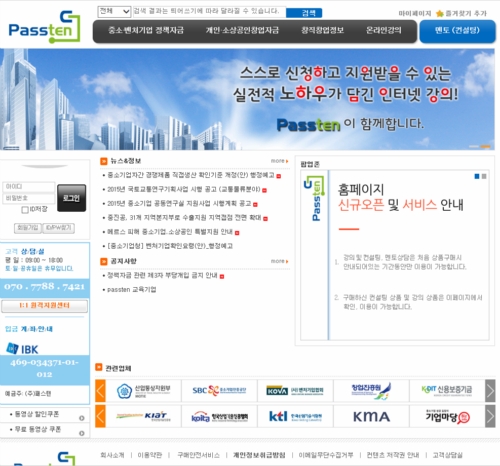Click the star 즐겨찾기 추가 icon
Screen dimensions: 500x466
(440, 13)
